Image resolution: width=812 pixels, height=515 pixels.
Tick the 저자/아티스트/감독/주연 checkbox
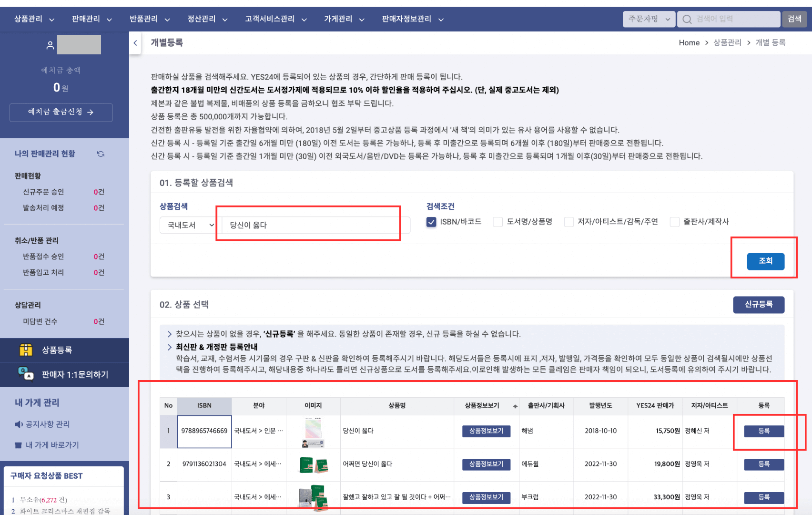click(569, 222)
